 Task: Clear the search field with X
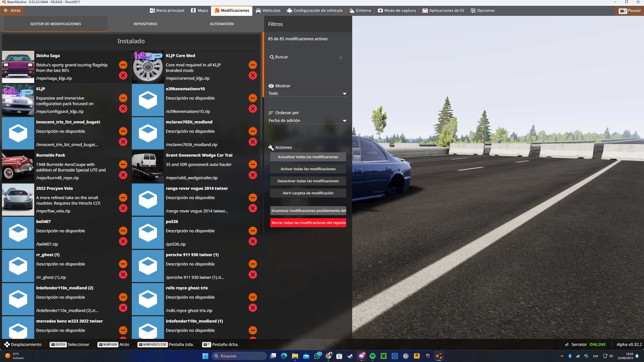tap(340, 58)
